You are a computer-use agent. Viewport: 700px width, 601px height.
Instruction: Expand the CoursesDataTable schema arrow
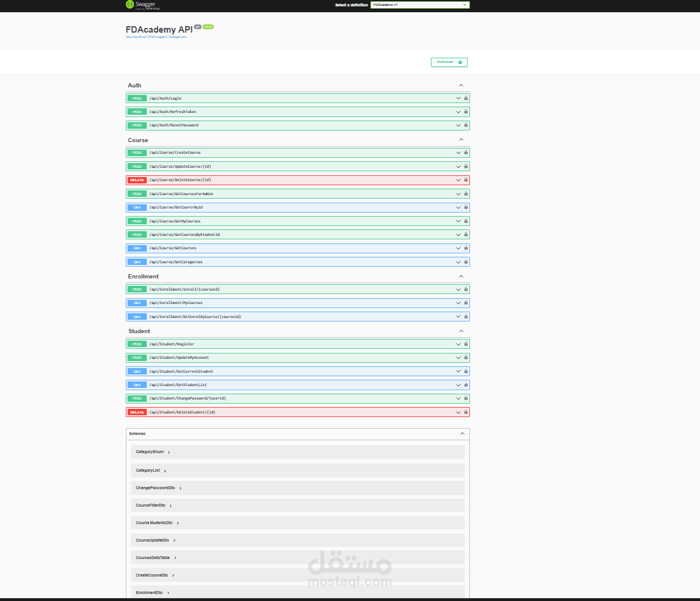(x=175, y=558)
